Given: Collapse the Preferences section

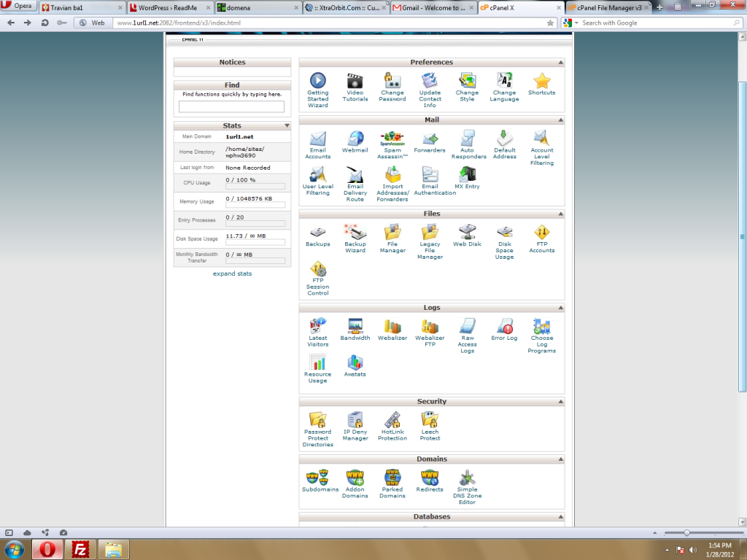Looking at the screenshot, I should pos(561,63).
